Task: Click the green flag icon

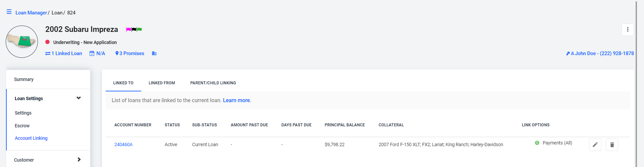Action: click(139, 30)
